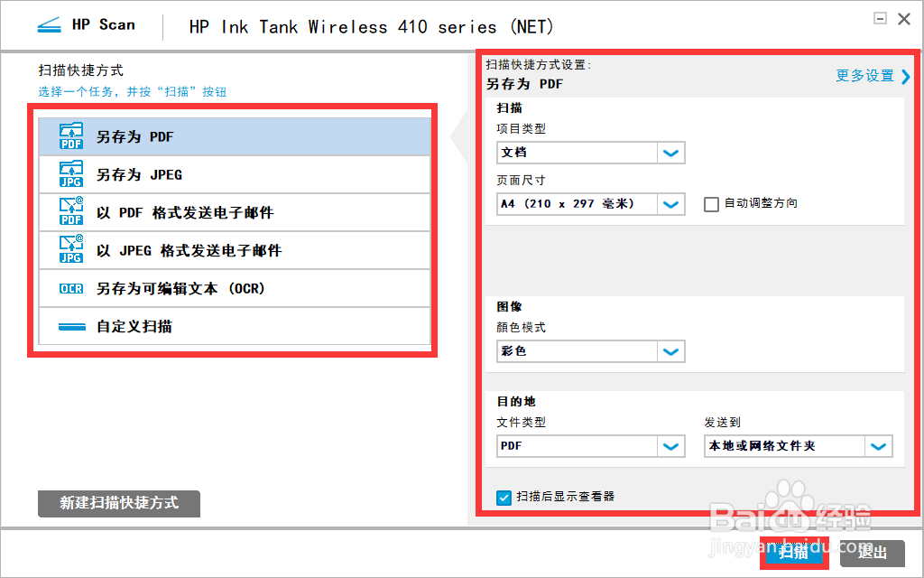Click the 退出 exit button
Screen dimensions: 924x578
(874, 554)
